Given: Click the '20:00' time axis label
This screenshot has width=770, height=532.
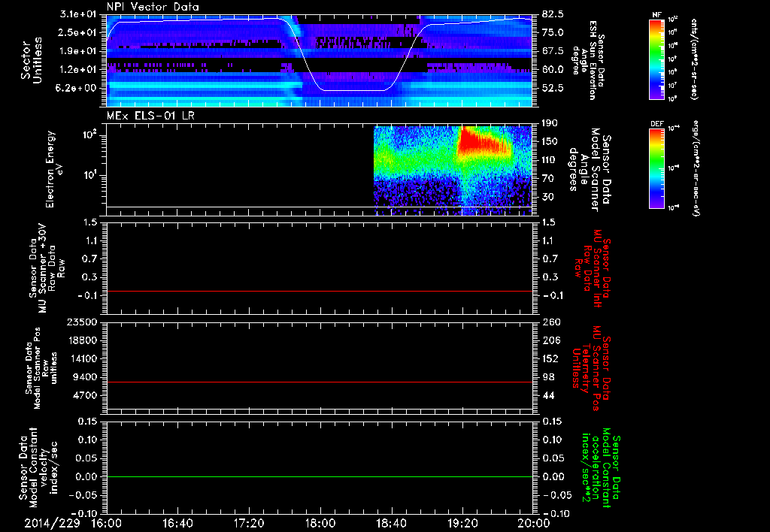Looking at the screenshot, I should (534, 523).
